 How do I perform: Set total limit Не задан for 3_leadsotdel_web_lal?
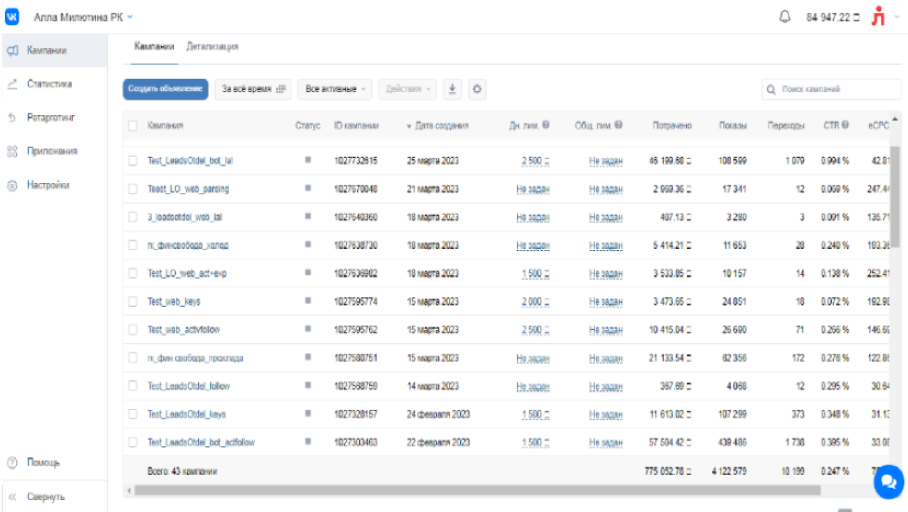click(606, 217)
